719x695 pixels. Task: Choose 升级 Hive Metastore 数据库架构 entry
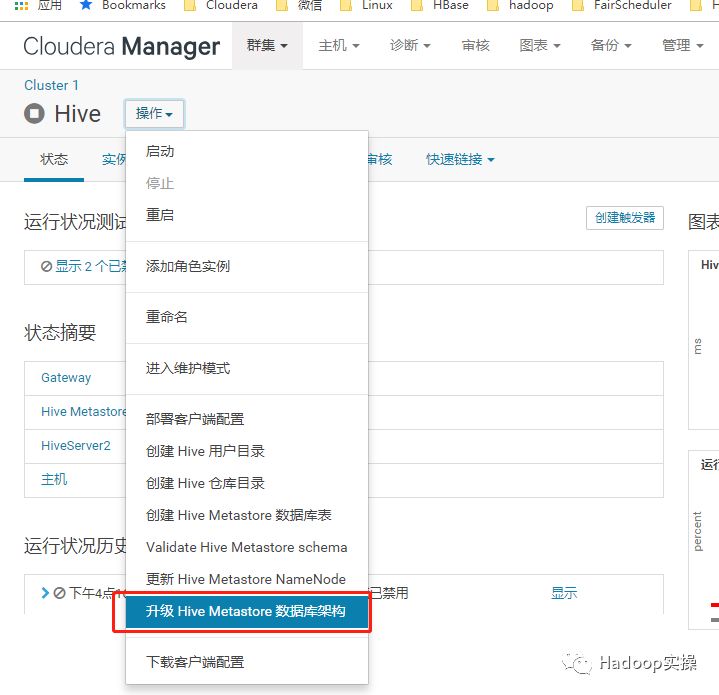coord(247,611)
